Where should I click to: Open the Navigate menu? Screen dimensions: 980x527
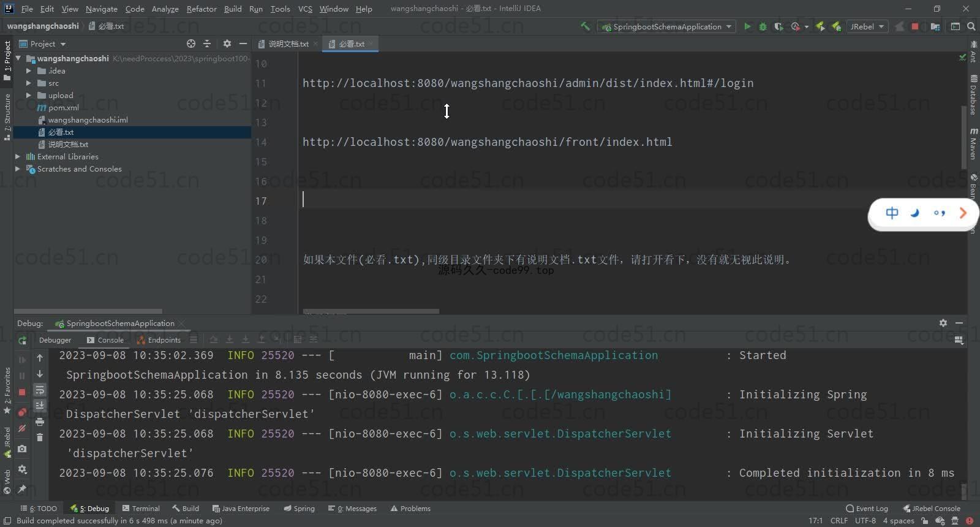pyautogui.click(x=101, y=9)
